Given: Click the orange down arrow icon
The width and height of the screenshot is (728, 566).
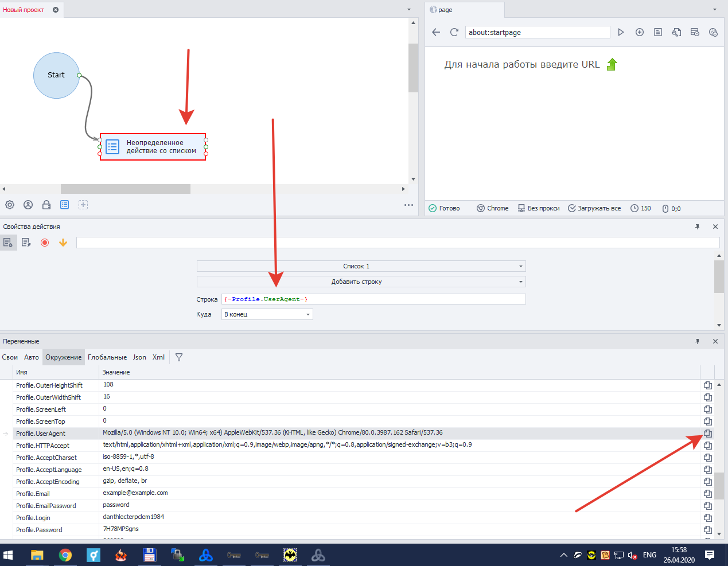Looking at the screenshot, I should (63, 243).
